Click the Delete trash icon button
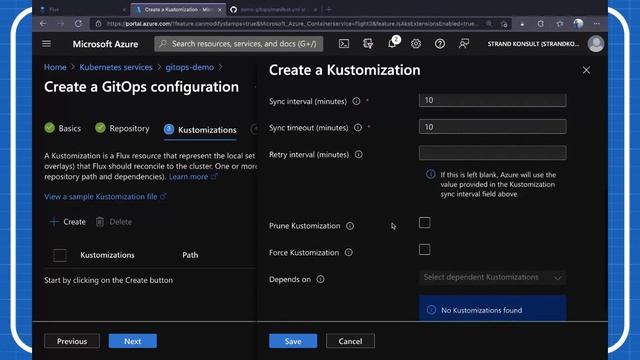This screenshot has height=360, width=640. coord(114,222)
